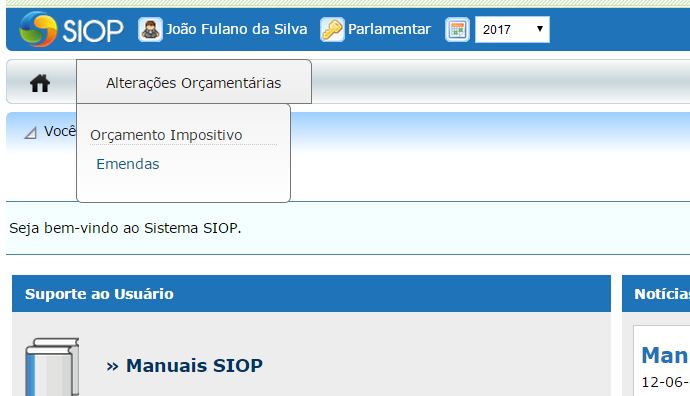Screen dimensions: 690x396
Task: Click the calendar exercise-year icon
Action: 457,29
